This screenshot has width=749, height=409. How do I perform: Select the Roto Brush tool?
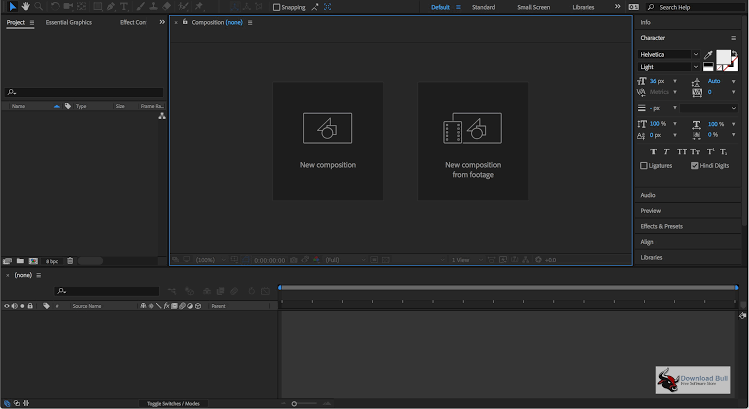click(x=183, y=7)
